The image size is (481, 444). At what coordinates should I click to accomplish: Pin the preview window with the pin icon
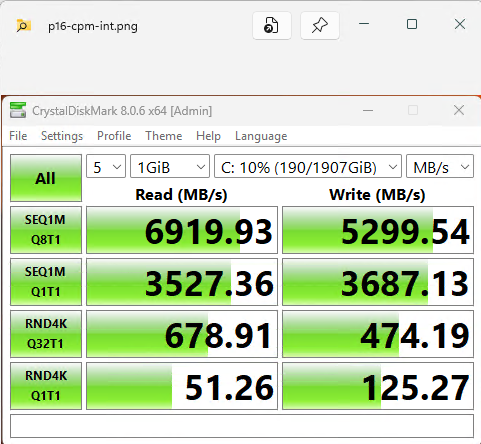320,26
